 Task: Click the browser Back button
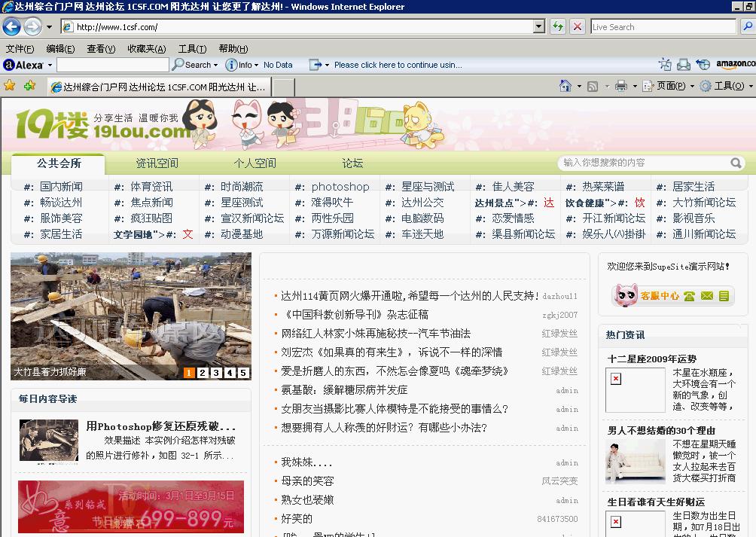coord(11,26)
